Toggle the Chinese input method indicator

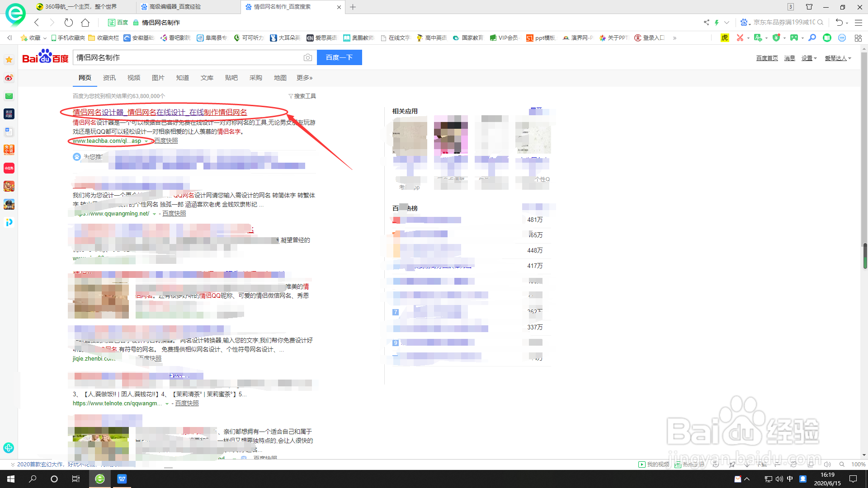click(x=790, y=479)
